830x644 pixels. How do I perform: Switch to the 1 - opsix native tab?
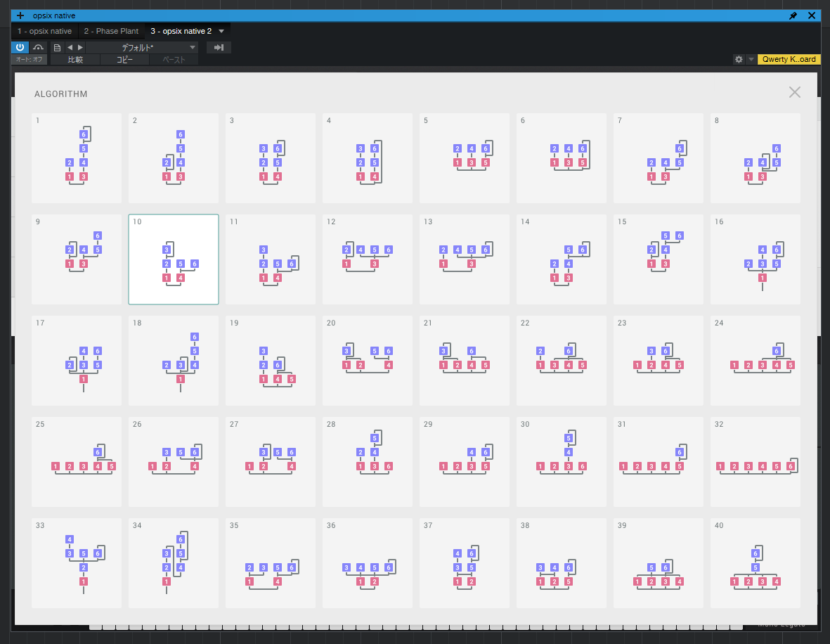click(x=44, y=32)
